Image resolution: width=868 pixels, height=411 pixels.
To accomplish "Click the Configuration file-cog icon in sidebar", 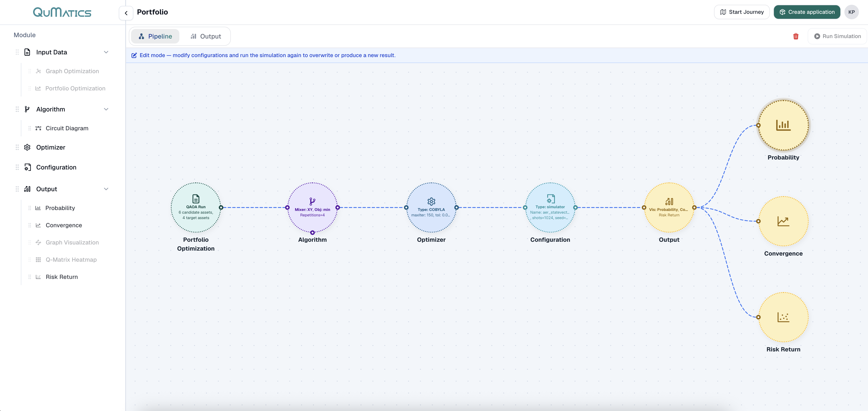I will (27, 167).
